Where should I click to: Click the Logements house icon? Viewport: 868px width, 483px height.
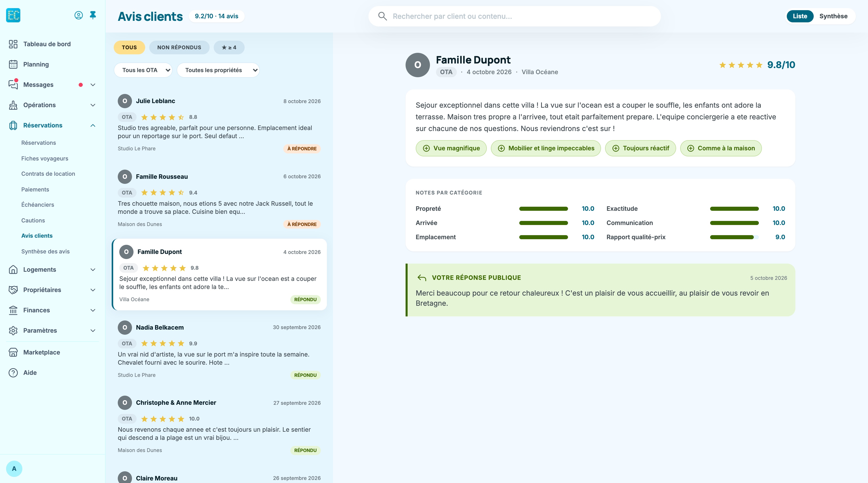13,270
